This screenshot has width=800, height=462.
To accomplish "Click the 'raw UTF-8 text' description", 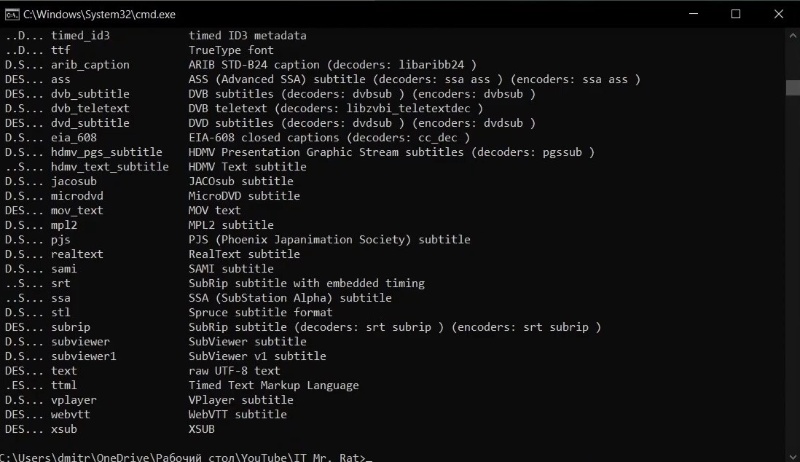I will click(234, 370).
